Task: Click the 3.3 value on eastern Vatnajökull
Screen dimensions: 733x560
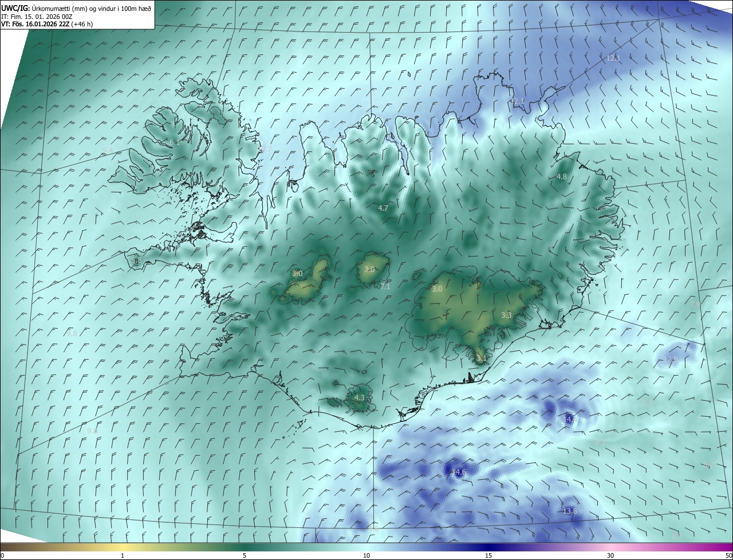Action: (x=506, y=315)
